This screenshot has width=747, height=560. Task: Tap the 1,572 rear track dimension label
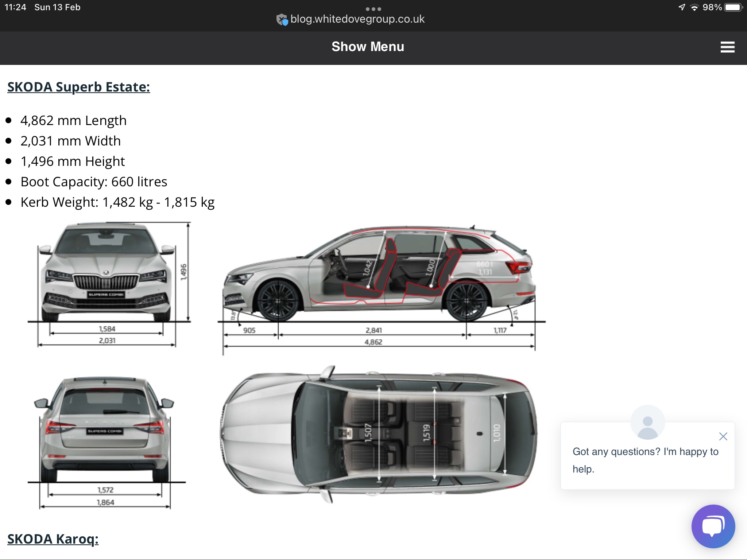point(105,490)
